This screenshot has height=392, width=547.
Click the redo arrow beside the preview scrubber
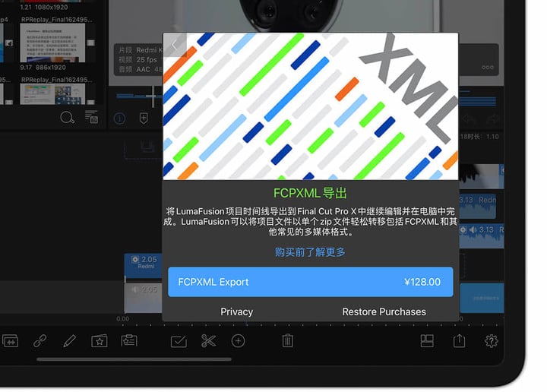(492, 119)
